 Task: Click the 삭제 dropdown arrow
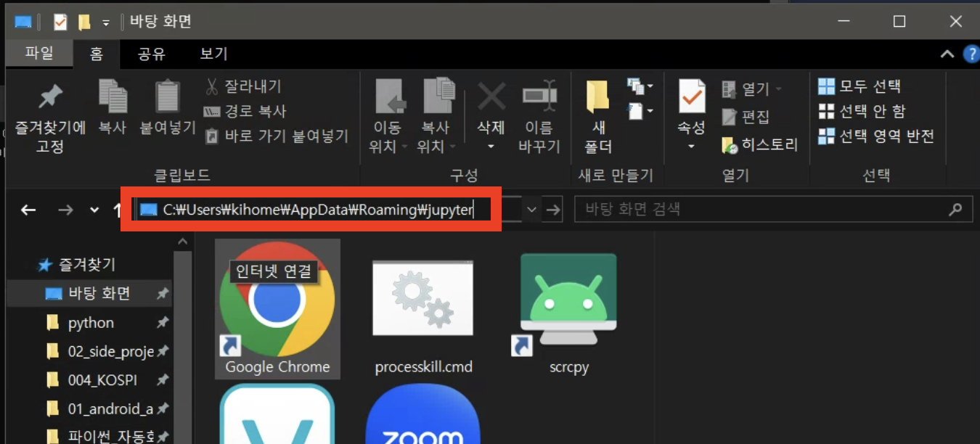[491, 146]
